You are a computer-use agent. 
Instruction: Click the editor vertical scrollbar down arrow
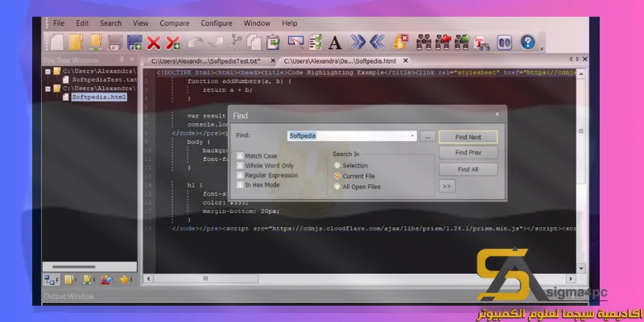580,269
